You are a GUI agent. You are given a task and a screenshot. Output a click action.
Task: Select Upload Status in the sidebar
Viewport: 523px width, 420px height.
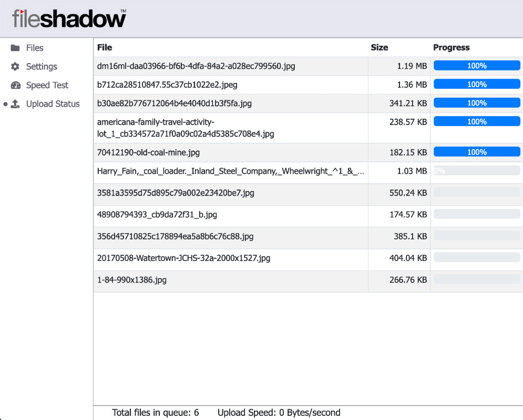tap(53, 104)
